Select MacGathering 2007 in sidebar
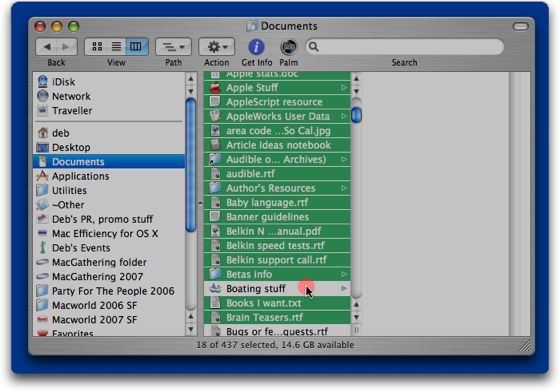Image resolution: width=560 pixels, height=392 pixels. coord(109,276)
